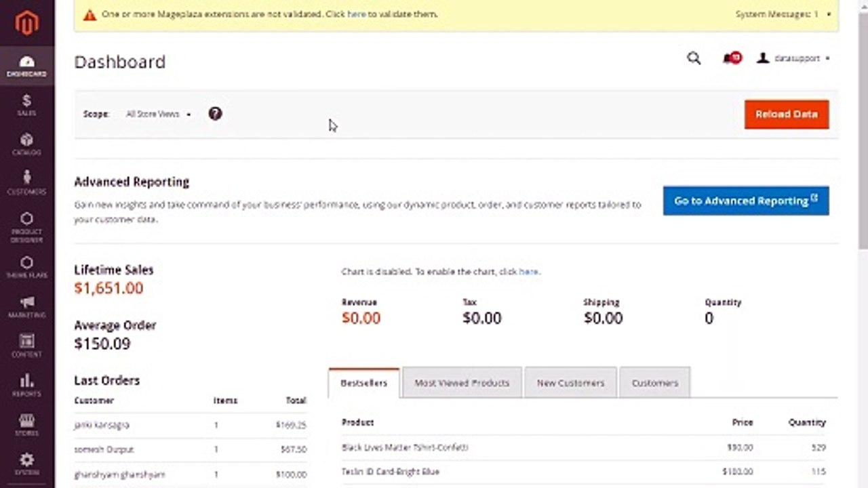Click the scope help question mark icon
The image size is (868, 488).
coord(215,114)
